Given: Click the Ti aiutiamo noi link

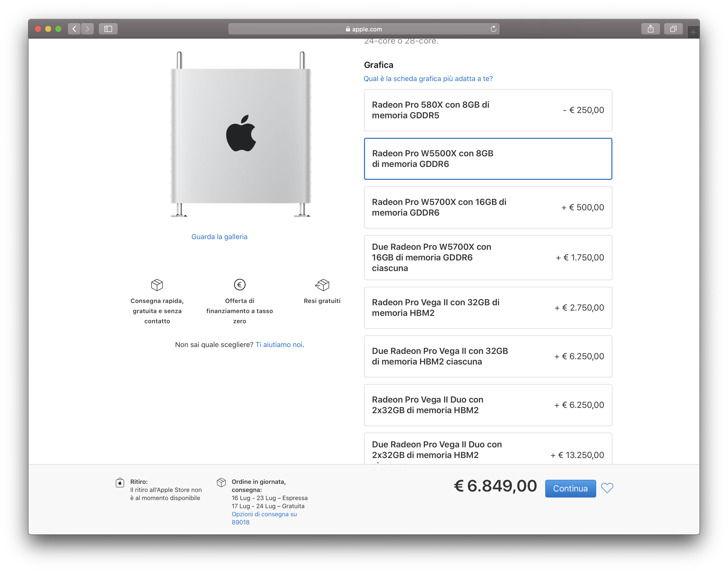Looking at the screenshot, I should (x=279, y=345).
